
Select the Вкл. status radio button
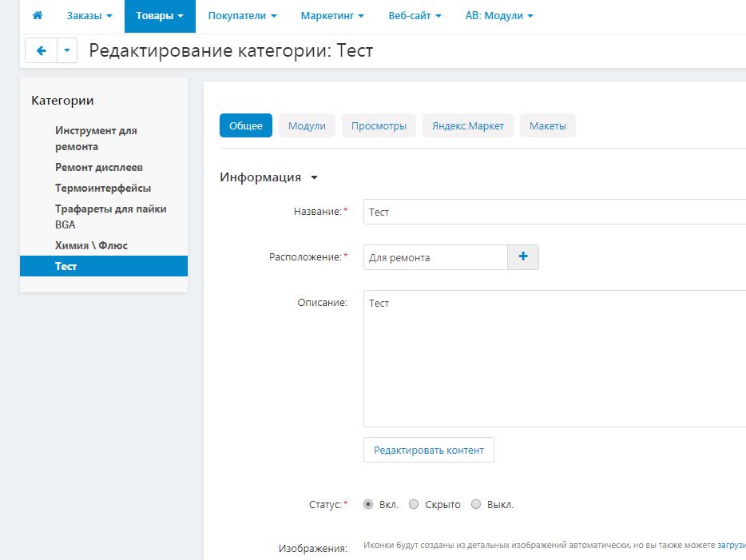tap(368, 504)
